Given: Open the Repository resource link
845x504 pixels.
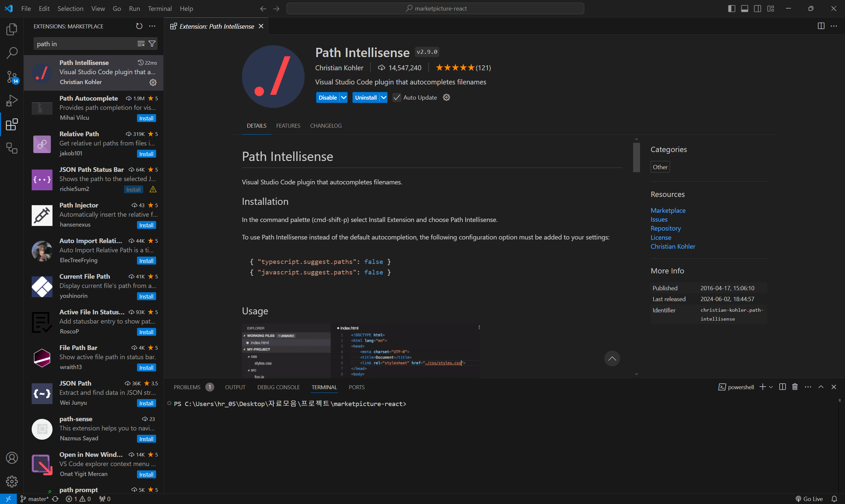Looking at the screenshot, I should [666, 228].
